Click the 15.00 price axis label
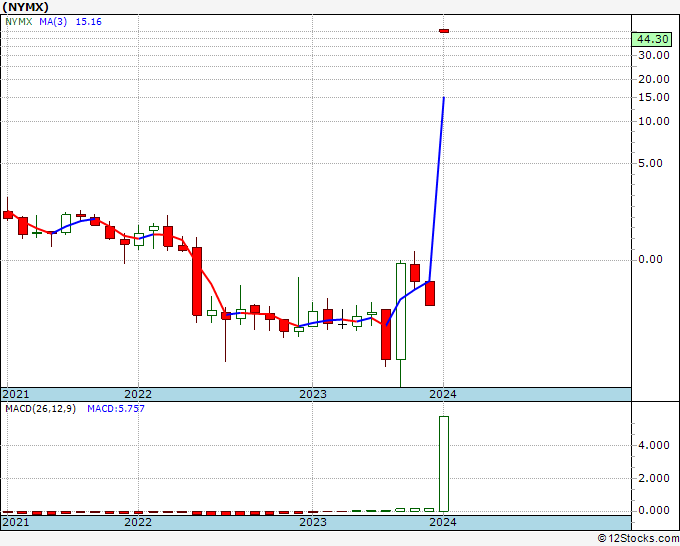This screenshot has width=680, height=546. [654, 98]
